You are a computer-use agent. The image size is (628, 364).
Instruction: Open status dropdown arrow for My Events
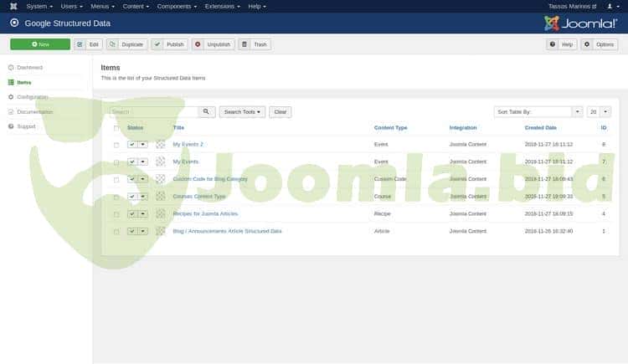(143, 161)
